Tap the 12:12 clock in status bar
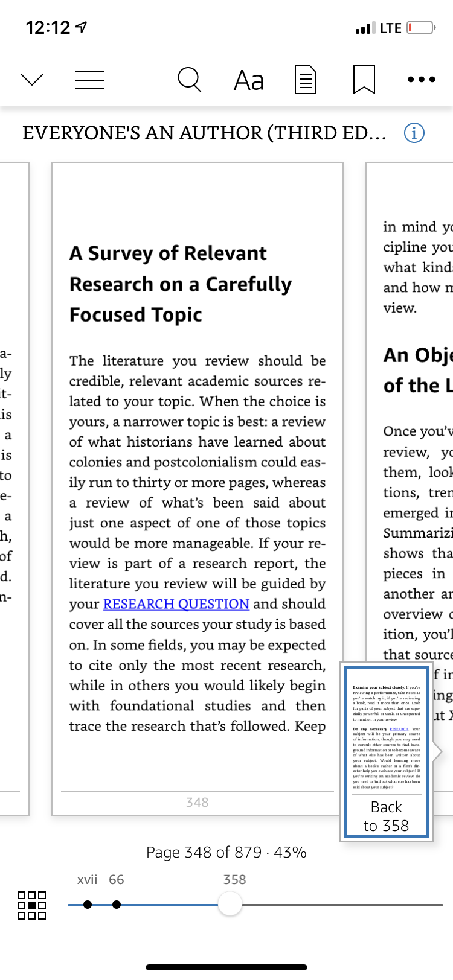 48,28
